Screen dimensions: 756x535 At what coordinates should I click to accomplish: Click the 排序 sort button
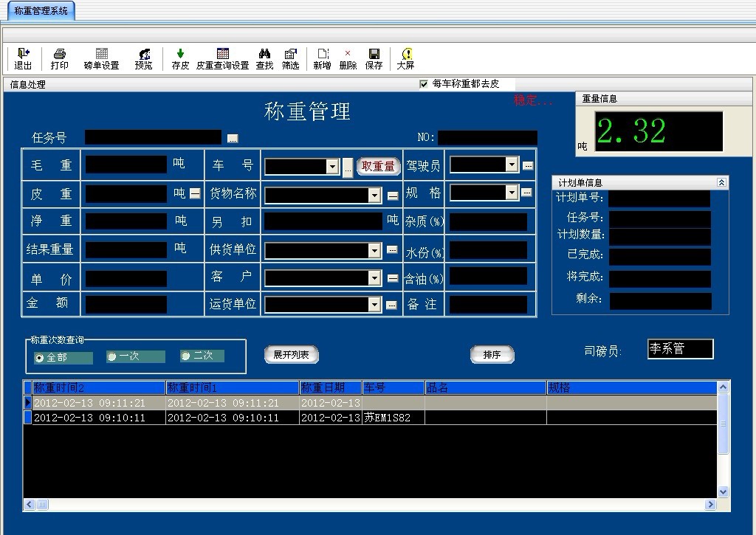(492, 355)
